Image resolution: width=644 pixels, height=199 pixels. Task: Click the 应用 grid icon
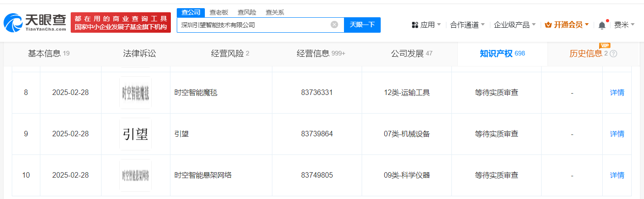[415, 25]
